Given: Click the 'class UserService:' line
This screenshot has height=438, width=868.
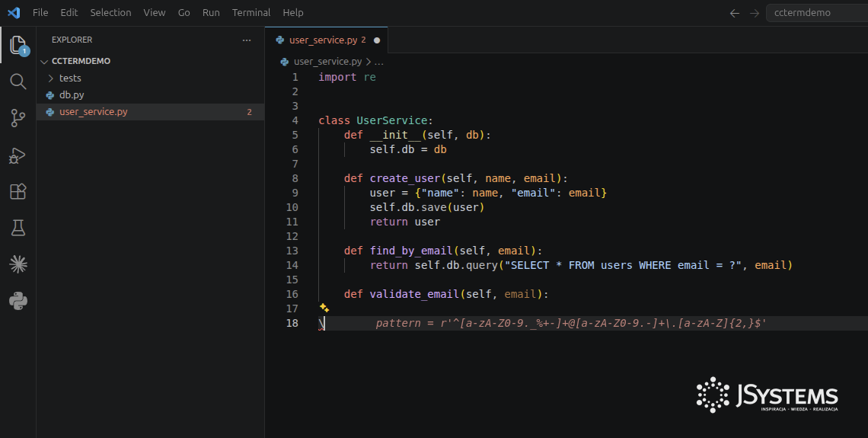Looking at the screenshot, I should point(376,120).
